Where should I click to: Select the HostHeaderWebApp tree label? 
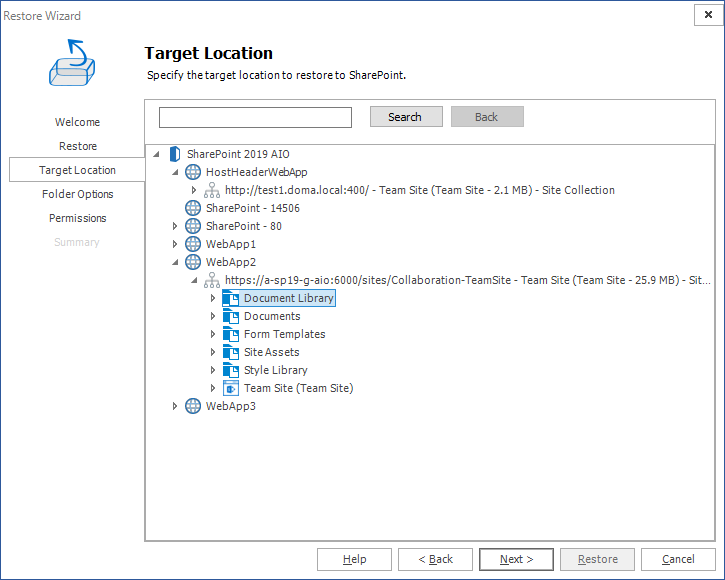pos(257,172)
